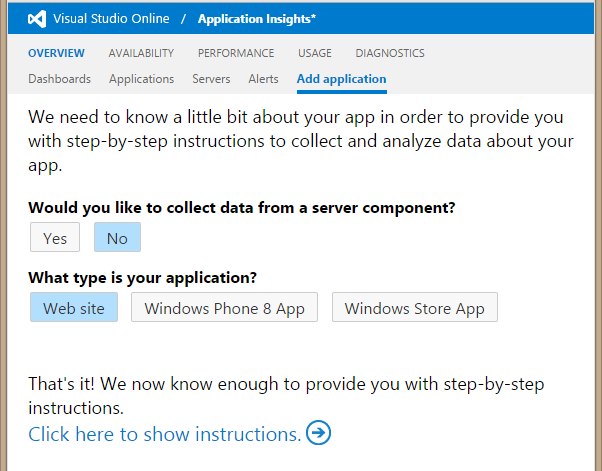
Task: Click the 'Click here to show instructions' link
Action: (164, 434)
